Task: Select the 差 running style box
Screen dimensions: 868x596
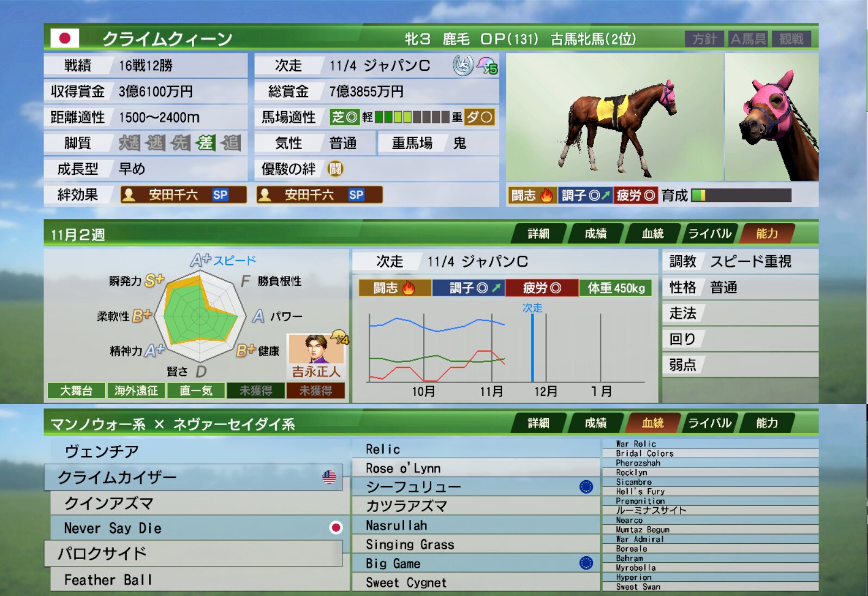Action: (x=206, y=143)
